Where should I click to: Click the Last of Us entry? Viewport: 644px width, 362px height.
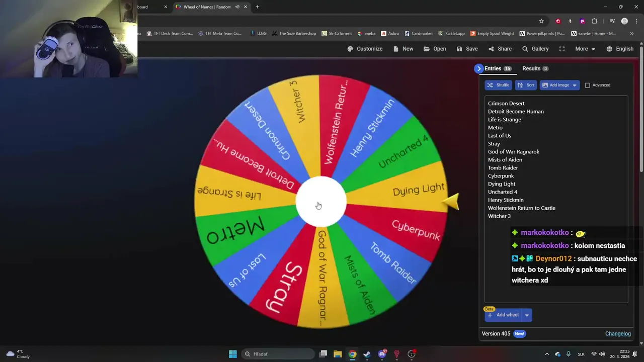click(500, 136)
